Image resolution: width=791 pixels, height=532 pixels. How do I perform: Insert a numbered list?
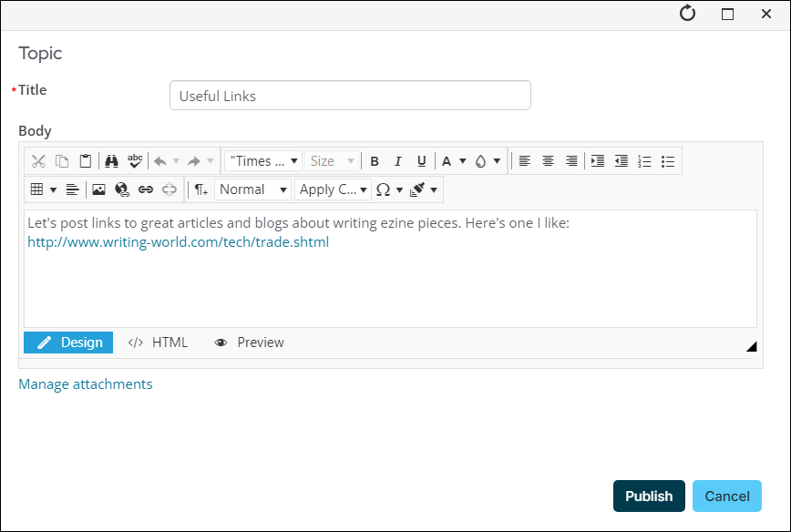[644, 161]
